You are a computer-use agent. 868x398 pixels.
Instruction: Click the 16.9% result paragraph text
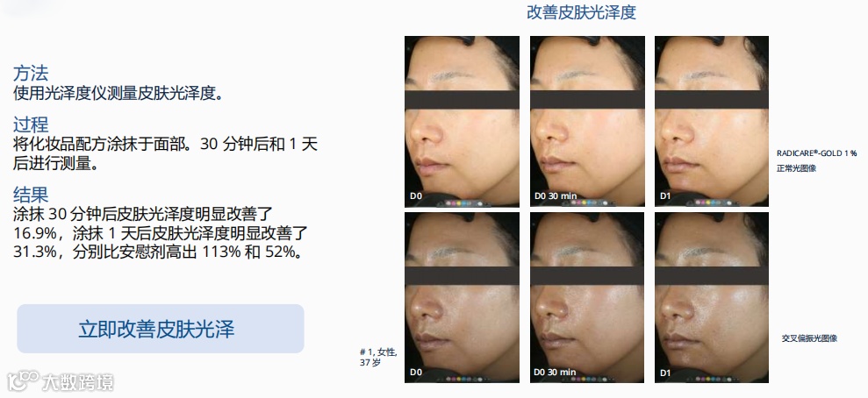coord(161,232)
